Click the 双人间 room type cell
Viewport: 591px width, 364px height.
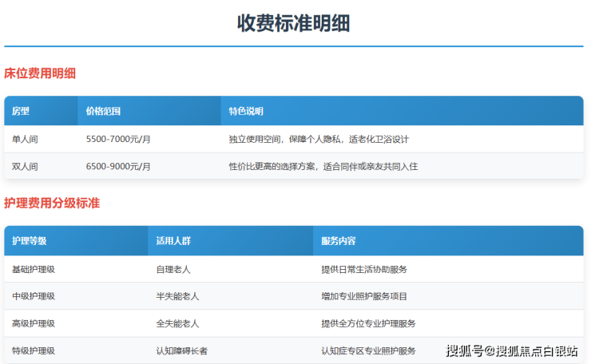25,166
